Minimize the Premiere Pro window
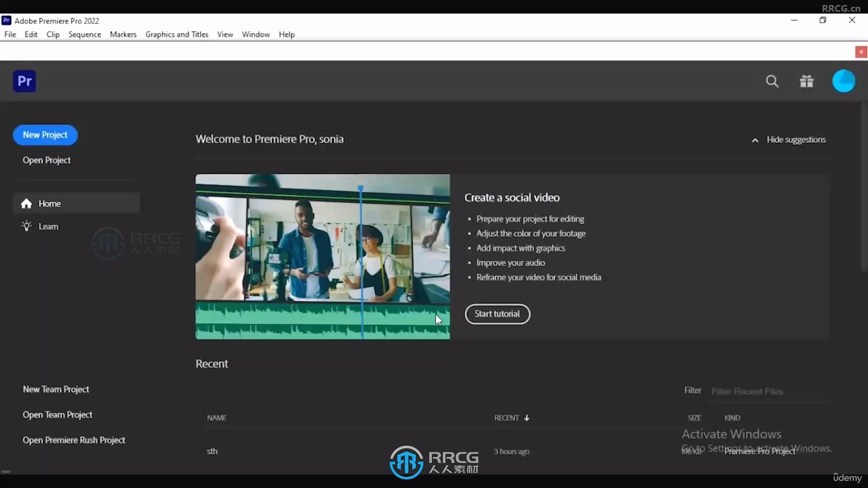This screenshot has width=868, height=488. pos(794,20)
